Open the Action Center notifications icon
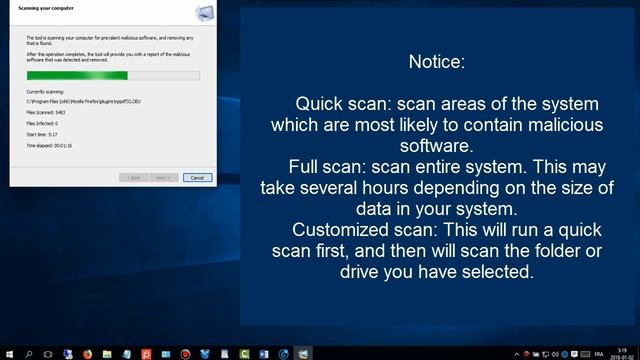640x360 pixels. coord(574,354)
